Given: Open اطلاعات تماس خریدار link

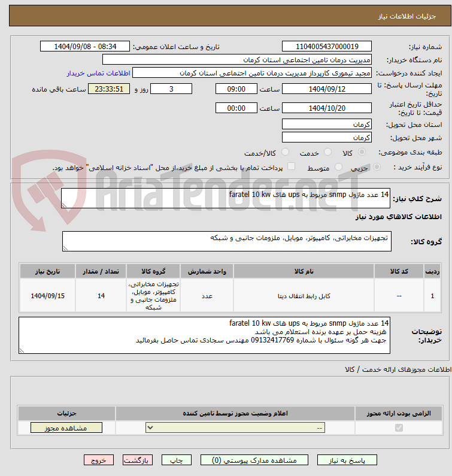Looking at the screenshot, I should click(x=99, y=73).
